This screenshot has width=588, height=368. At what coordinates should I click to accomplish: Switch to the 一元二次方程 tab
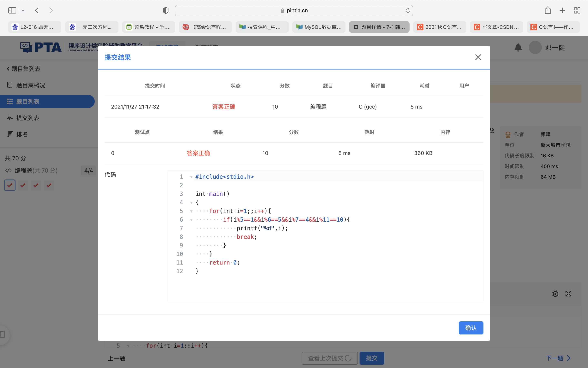pos(92,27)
